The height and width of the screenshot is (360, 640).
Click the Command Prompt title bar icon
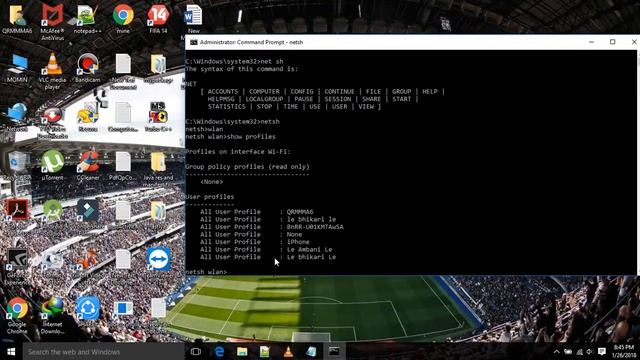(193, 42)
